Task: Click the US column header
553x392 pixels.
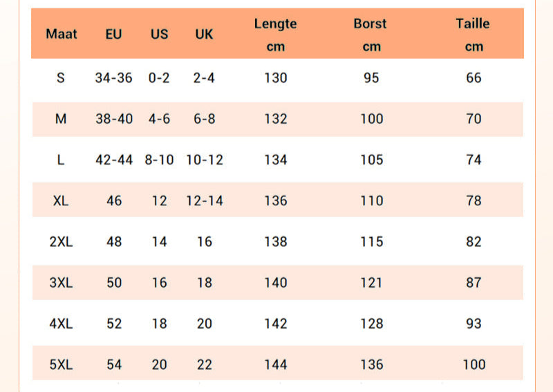Action: 159,34
